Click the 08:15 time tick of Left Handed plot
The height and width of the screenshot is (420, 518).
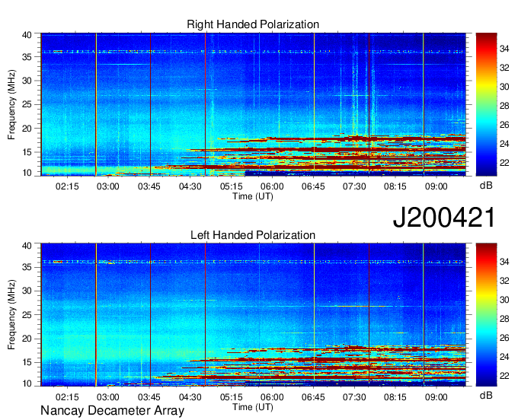(395, 397)
